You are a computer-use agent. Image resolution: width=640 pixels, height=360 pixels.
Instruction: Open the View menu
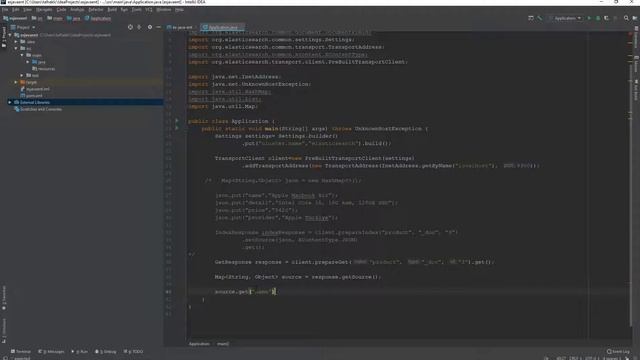point(27,9)
